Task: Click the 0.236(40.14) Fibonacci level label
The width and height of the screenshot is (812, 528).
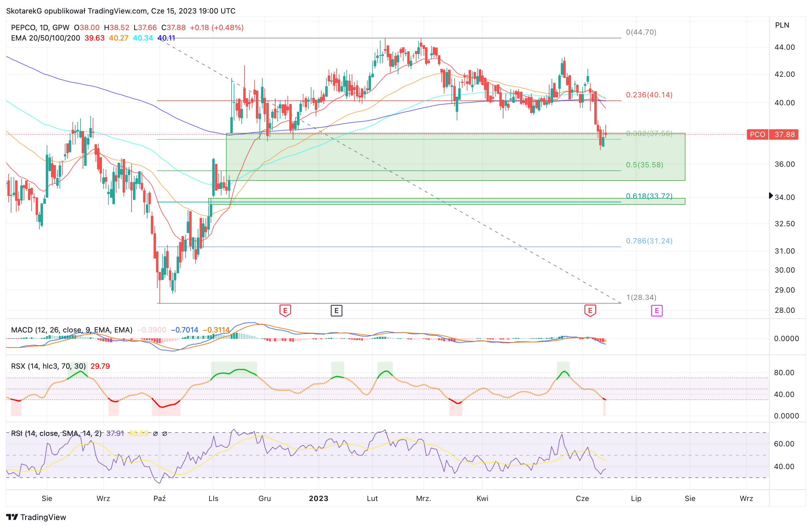Action: tap(649, 95)
